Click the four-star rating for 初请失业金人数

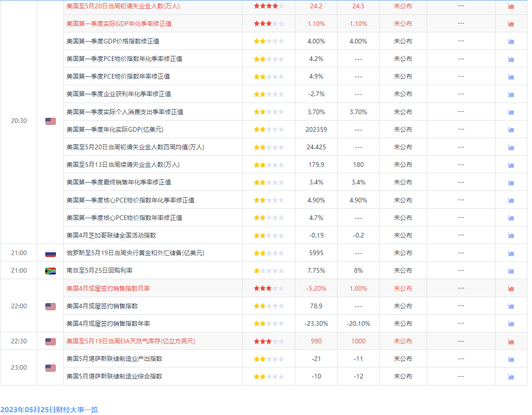(269, 6)
